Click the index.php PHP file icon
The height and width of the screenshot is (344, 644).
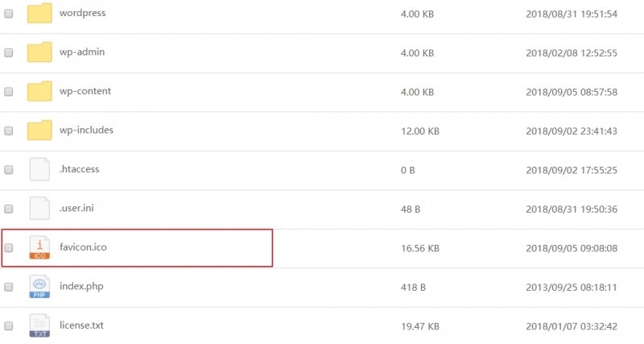[x=39, y=286]
